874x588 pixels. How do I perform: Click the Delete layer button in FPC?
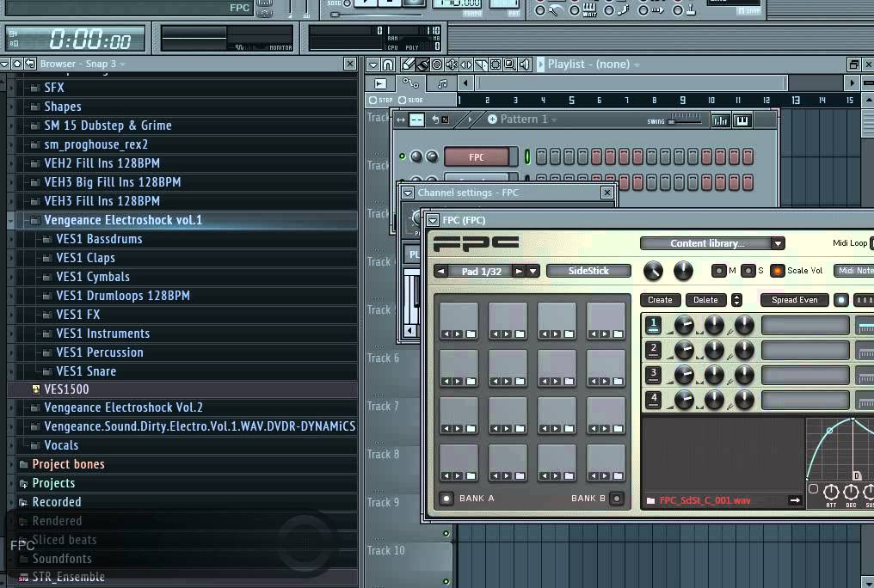705,300
